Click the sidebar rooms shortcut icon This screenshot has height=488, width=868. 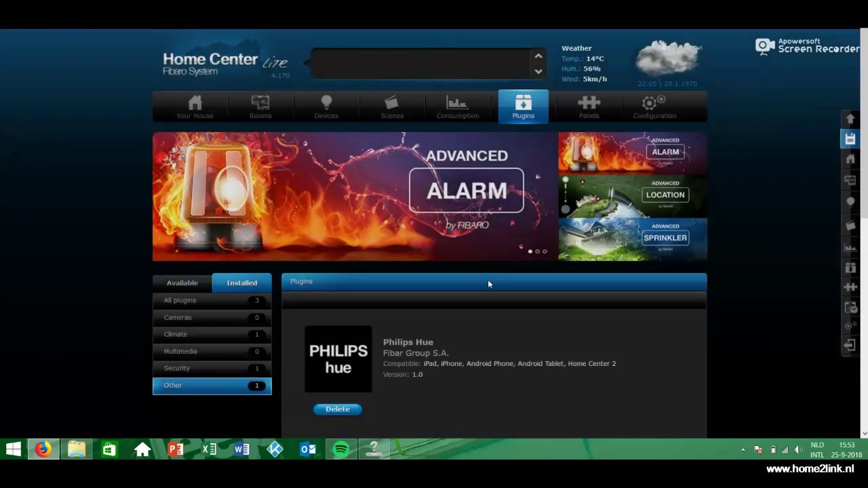pos(850,180)
